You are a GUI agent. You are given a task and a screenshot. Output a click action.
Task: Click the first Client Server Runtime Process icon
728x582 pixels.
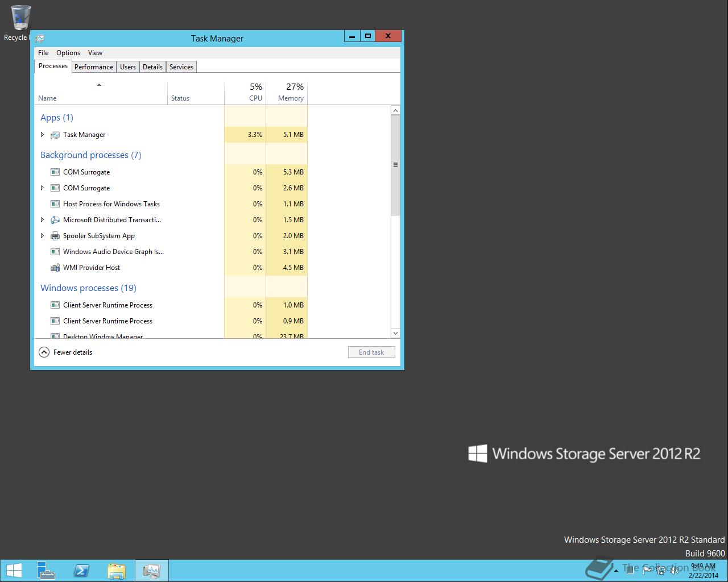click(55, 305)
